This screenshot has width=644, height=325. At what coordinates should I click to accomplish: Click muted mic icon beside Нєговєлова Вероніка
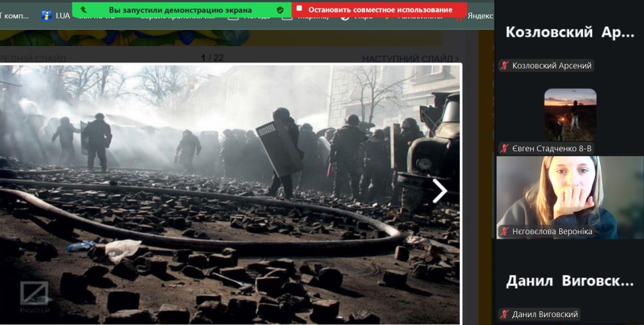tap(505, 232)
